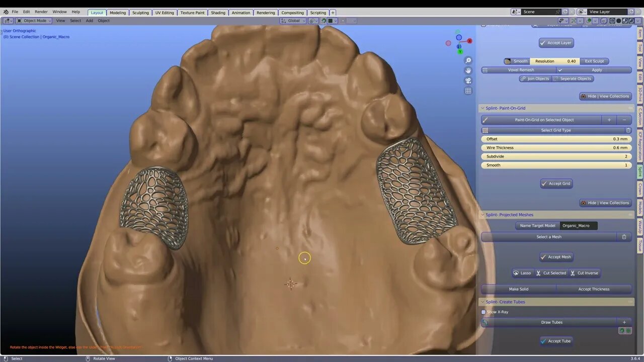The width and height of the screenshot is (644, 362).
Task: Select solid viewport shading icon
Action: tap(619, 21)
